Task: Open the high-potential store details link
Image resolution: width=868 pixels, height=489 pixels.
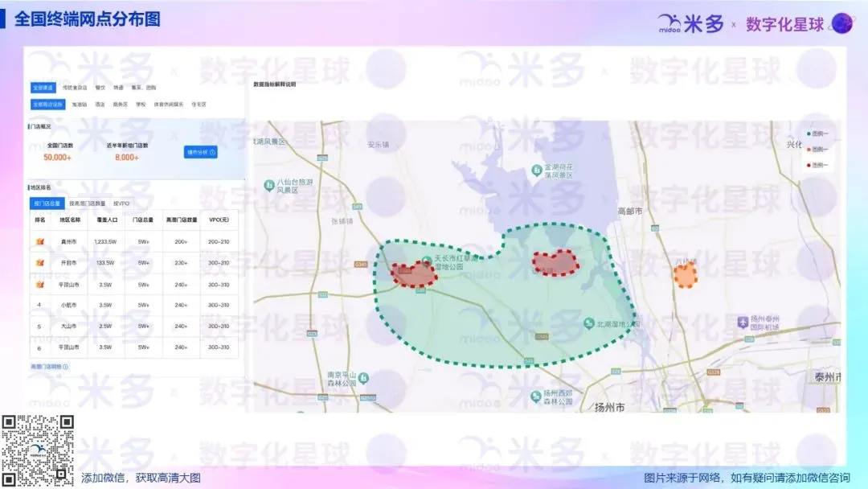Action: [x=49, y=367]
